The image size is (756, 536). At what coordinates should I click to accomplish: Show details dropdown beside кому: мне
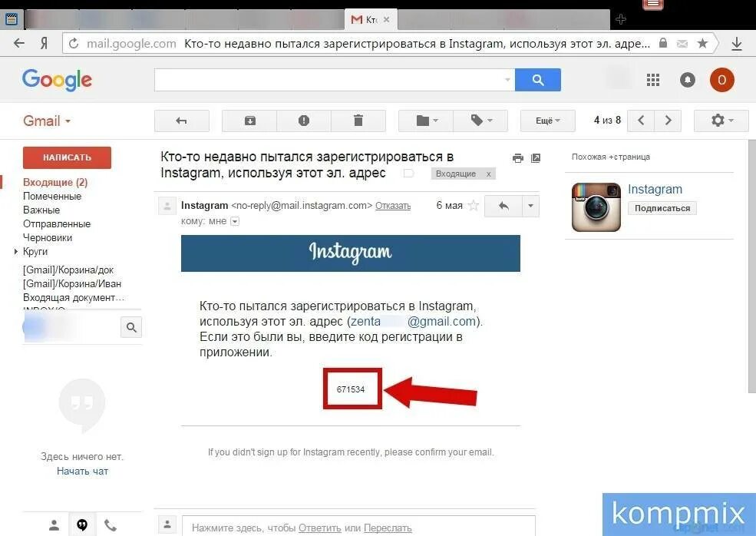pyautogui.click(x=235, y=221)
